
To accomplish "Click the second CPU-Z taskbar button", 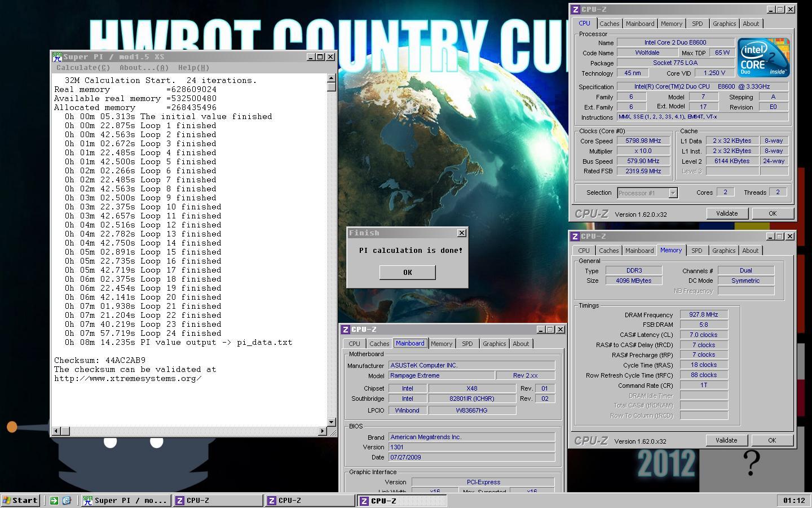I will (x=309, y=500).
